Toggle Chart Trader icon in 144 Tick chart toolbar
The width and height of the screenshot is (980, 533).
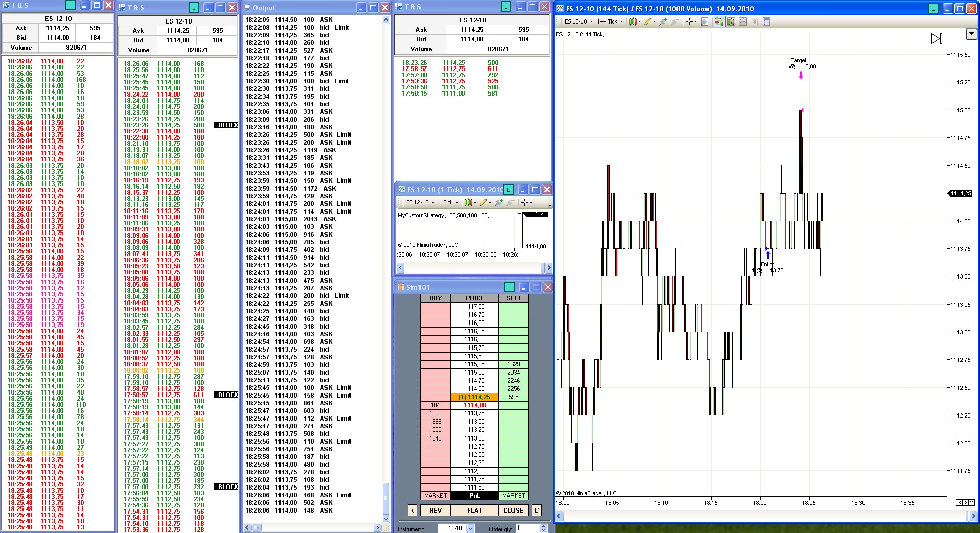[719, 21]
